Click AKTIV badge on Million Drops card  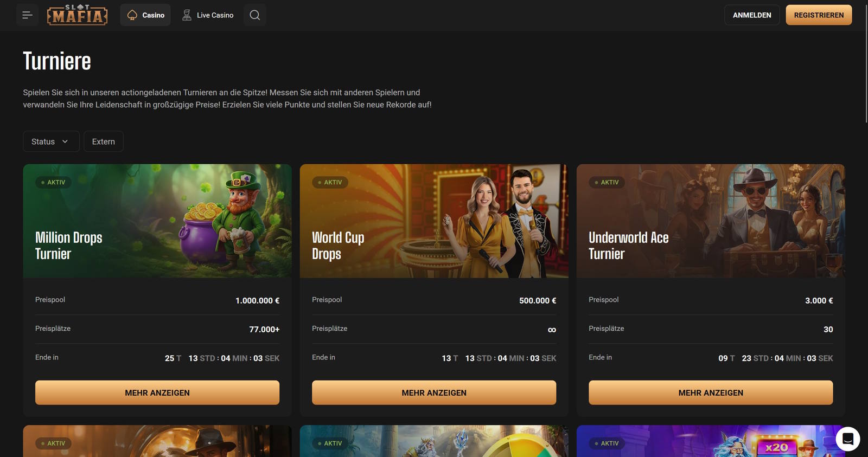53,182
